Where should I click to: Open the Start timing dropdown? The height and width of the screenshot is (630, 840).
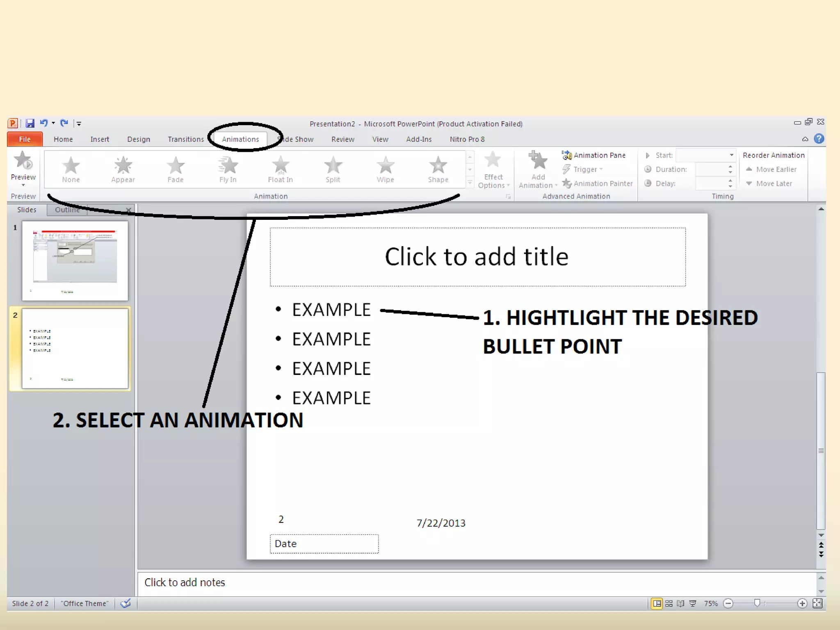(731, 155)
